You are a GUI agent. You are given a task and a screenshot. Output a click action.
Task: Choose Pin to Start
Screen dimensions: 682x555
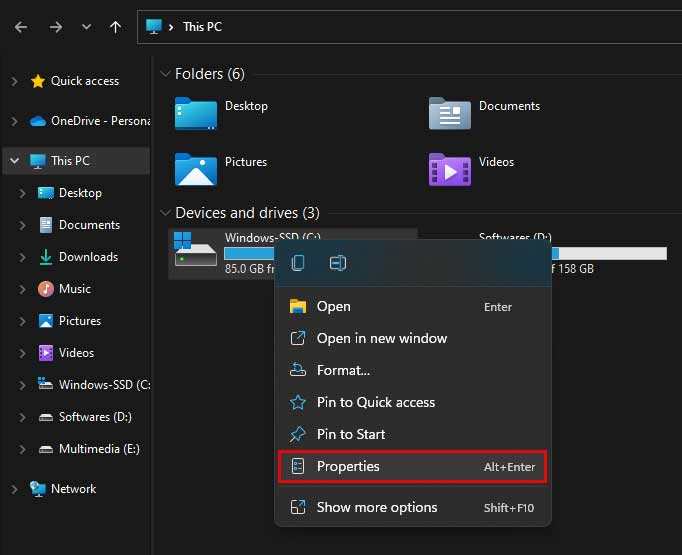point(412,435)
